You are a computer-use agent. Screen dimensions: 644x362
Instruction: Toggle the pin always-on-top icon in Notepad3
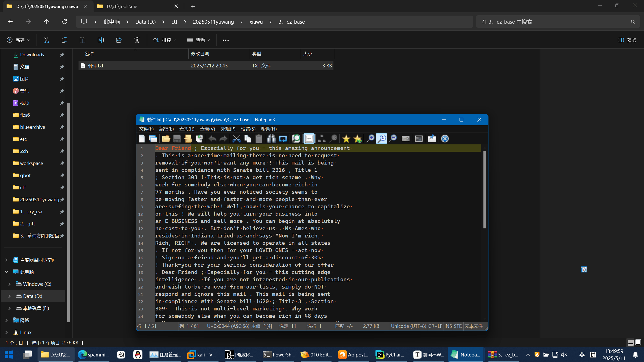[x=432, y=139]
